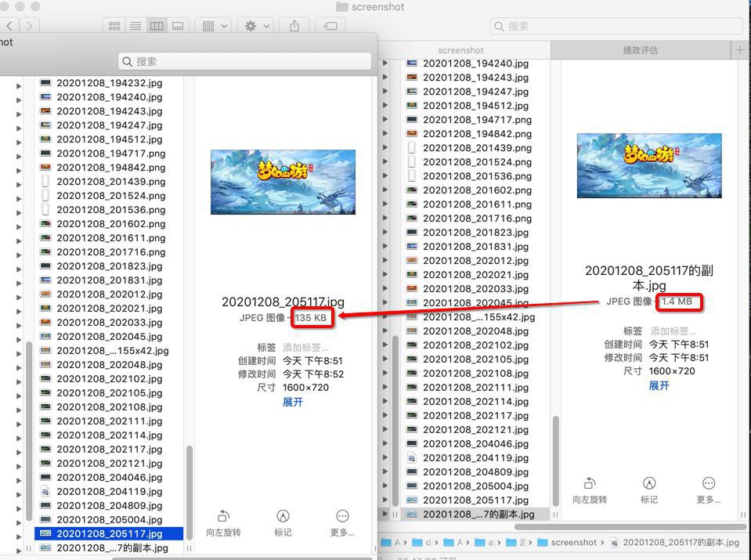Select 20201208_194232.jpg in the front window
Image resolution: width=751 pixels, height=560 pixels.
click(x=109, y=83)
